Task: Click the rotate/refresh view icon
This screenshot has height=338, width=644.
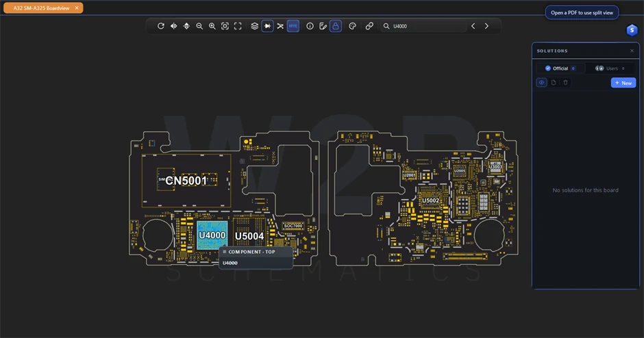Action: click(x=161, y=26)
